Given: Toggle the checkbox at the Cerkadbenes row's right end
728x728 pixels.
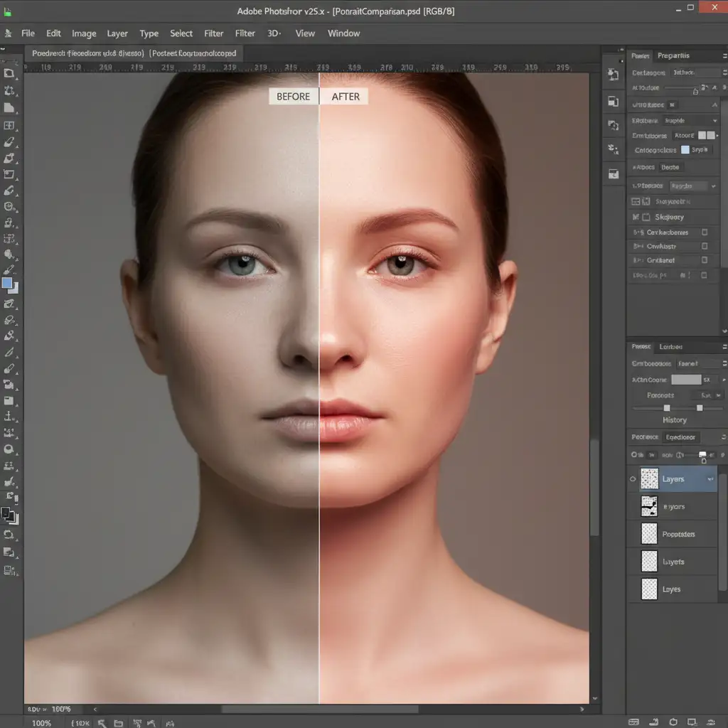Looking at the screenshot, I should [705, 232].
